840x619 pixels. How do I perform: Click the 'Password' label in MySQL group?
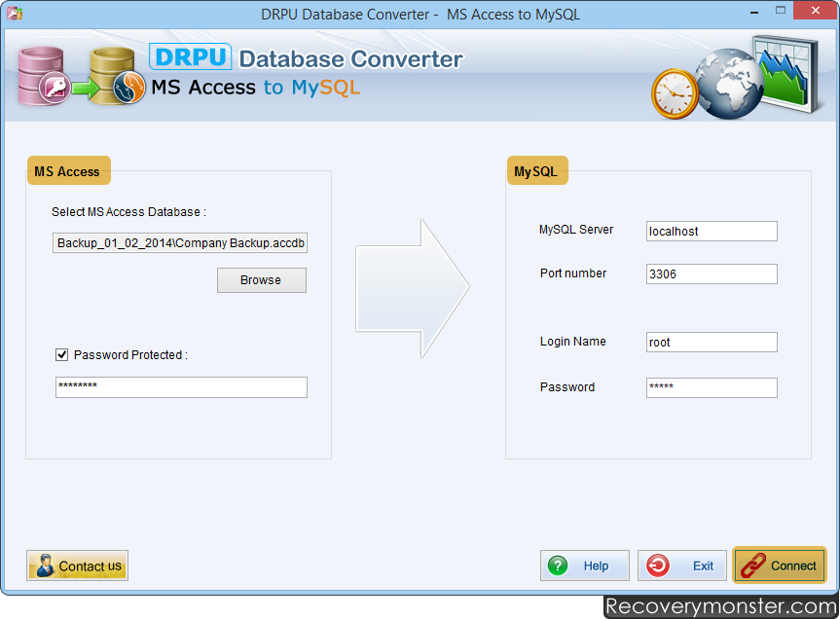567,387
